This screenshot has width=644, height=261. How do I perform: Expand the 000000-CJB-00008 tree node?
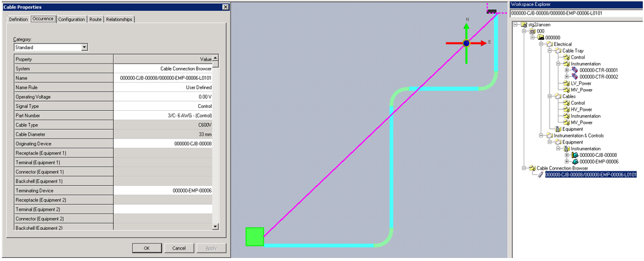pos(567,155)
